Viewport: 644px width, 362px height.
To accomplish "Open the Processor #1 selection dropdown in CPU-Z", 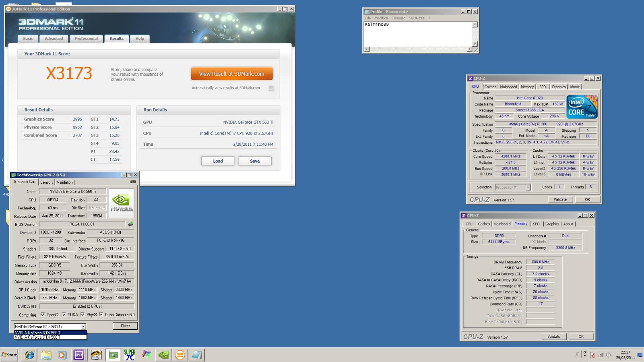I will 528,187.
